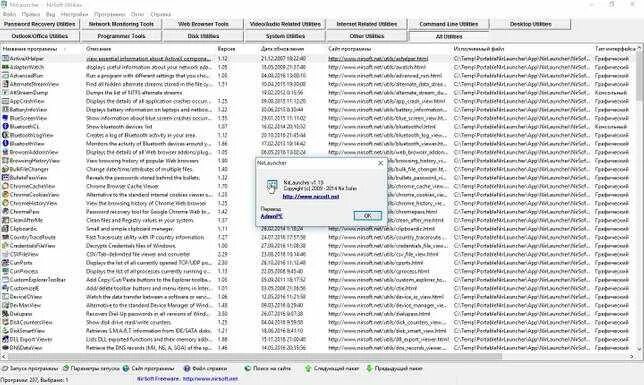Switch to Network Monitoring Tools tab
Image resolution: width=644 pixels, height=385 pixels.
coord(121,24)
